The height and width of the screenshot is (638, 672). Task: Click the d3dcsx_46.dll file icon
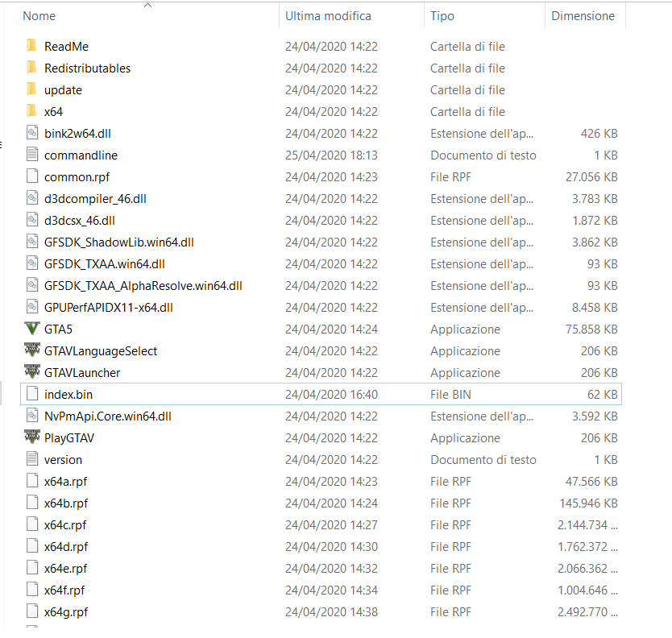coord(32,220)
